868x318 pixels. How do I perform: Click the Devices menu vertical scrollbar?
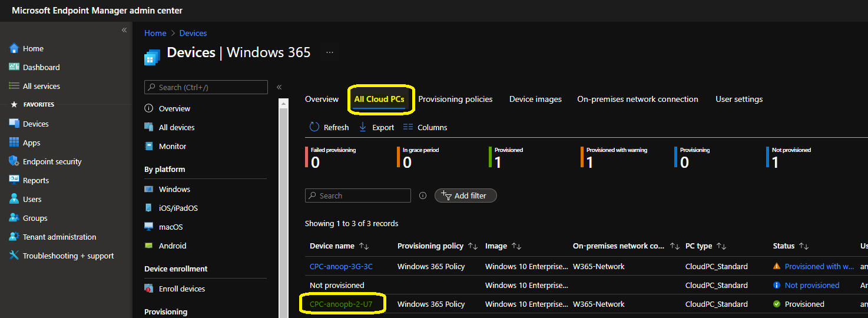coord(284,209)
